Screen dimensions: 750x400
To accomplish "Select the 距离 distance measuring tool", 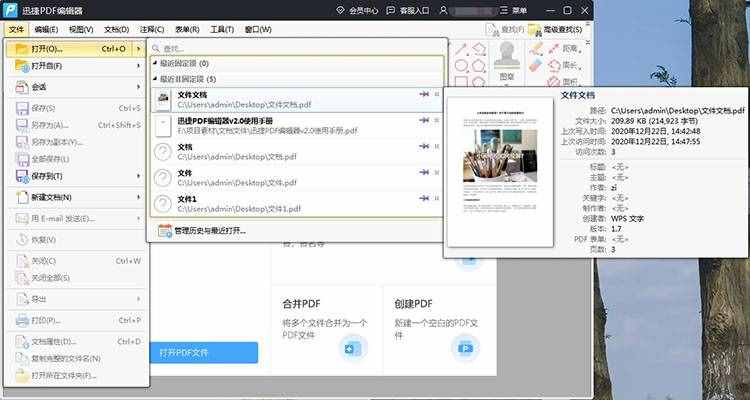I will tap(562, 49).
